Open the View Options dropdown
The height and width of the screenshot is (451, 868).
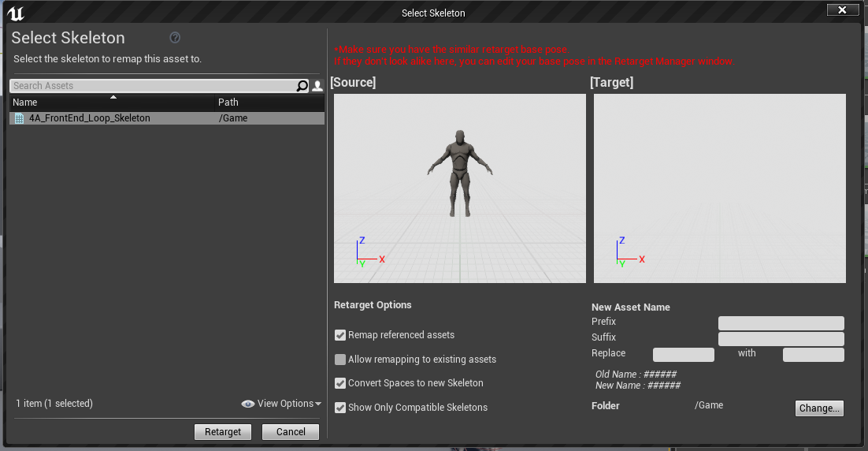282,404
